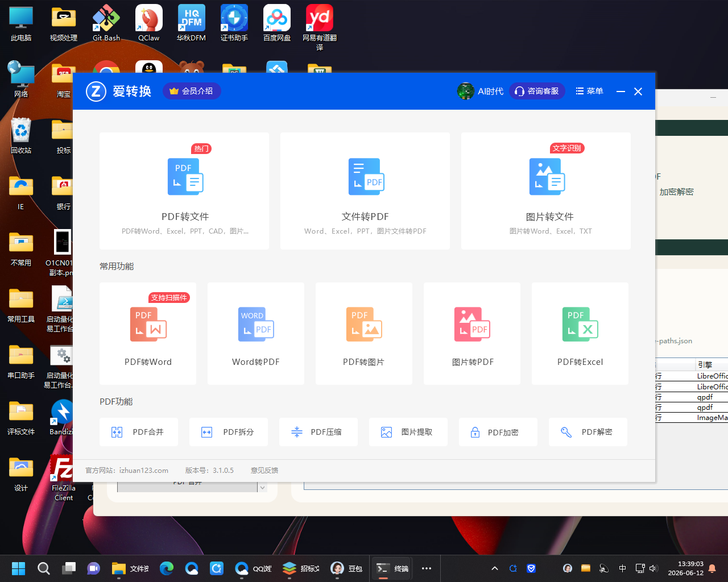Open the 文件转PDF card
This screenshot has height=582, width=728.
pos(365,191)
